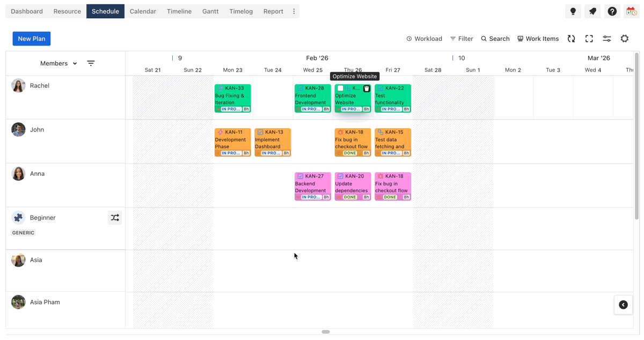Open the Members dropdown
The height and width of the screenshot is (340, 644).
point(58,63)
